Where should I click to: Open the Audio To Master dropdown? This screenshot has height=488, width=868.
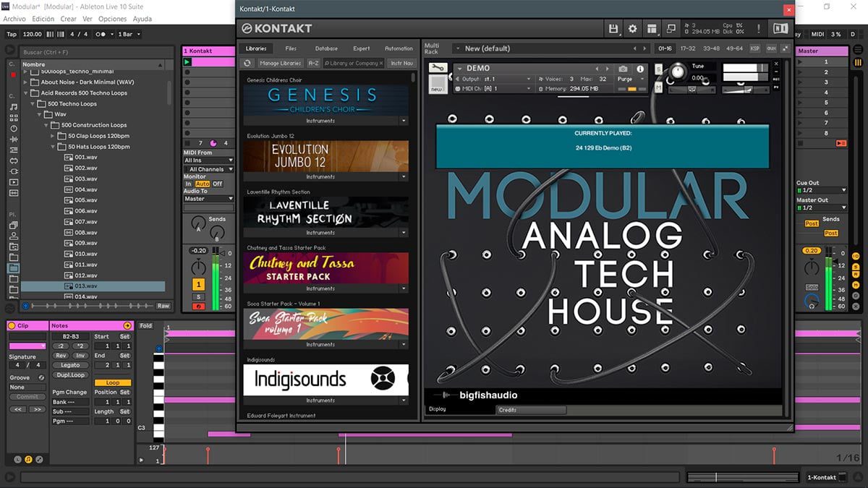click(x=208, y=199)
